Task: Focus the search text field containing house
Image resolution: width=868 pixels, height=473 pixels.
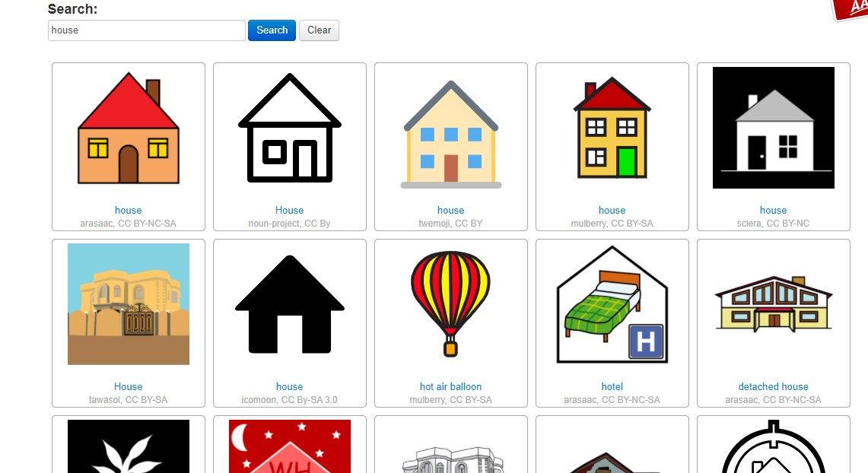Action: [x=147, y=30]
